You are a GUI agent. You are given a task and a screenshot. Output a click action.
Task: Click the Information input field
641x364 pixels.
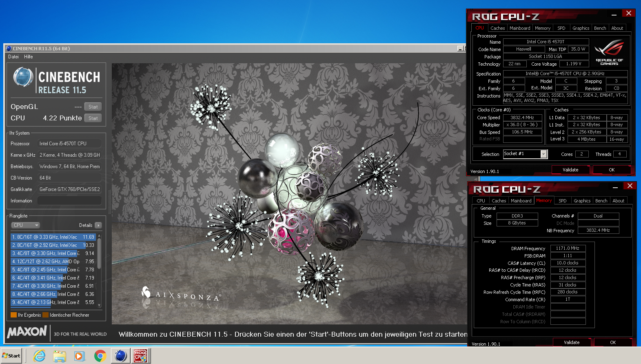69,201
